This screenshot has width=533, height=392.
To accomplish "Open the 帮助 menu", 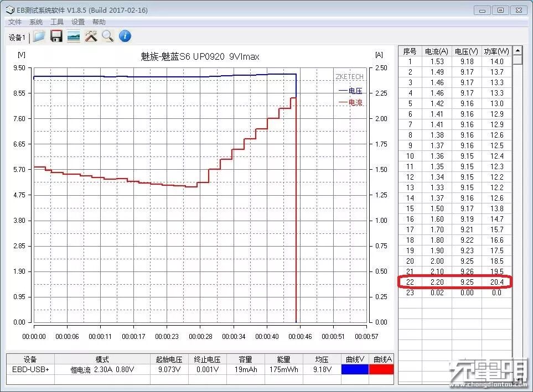I will pos(99,22).
